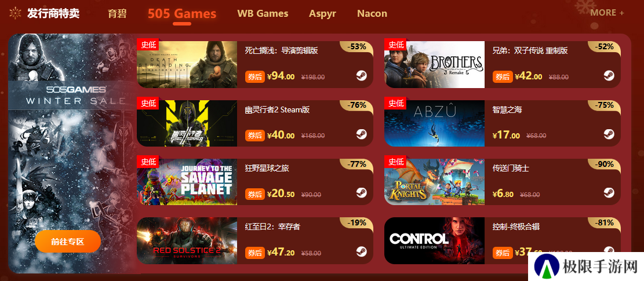Click the publisher sale snowflake icon
This screenshot has height=281, width=644.
[15, 13]
